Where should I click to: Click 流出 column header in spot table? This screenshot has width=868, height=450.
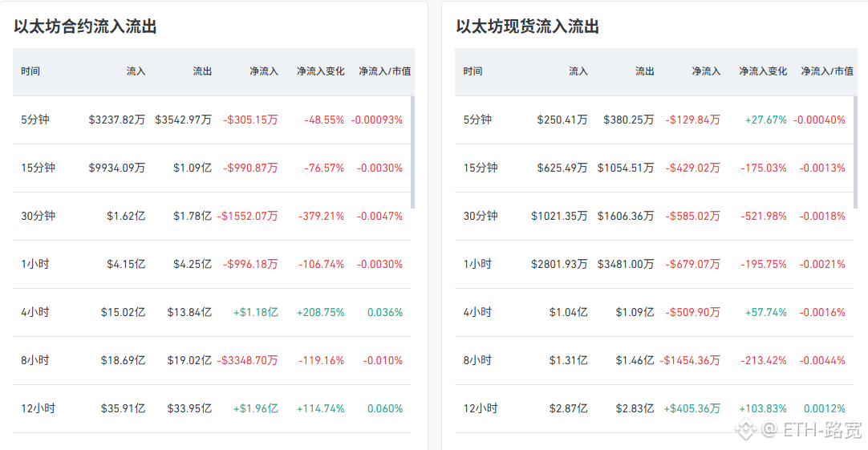pyautogui.click(x=645, y=71)
